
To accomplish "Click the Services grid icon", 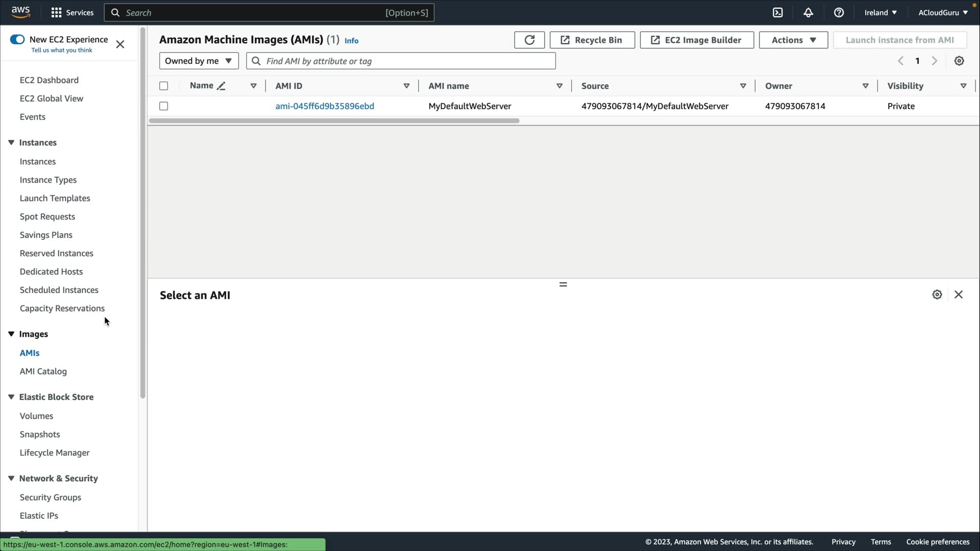I will pos(57,13).
